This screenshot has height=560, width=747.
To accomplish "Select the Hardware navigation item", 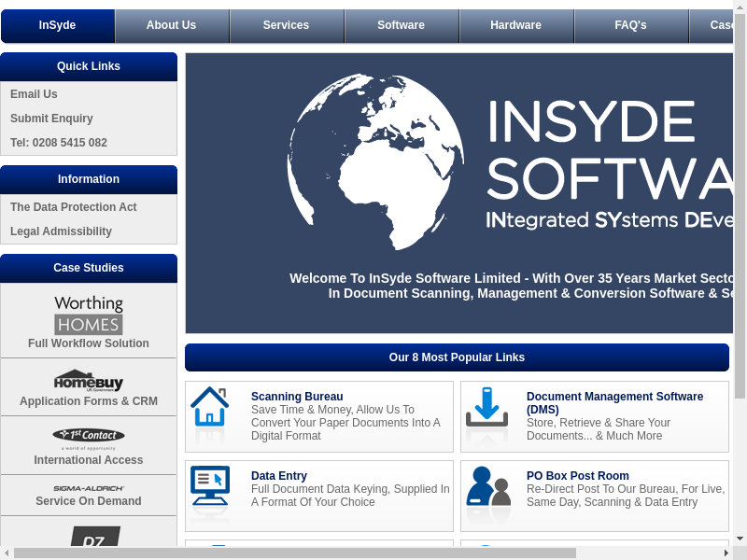I will [x=515, y=25].
